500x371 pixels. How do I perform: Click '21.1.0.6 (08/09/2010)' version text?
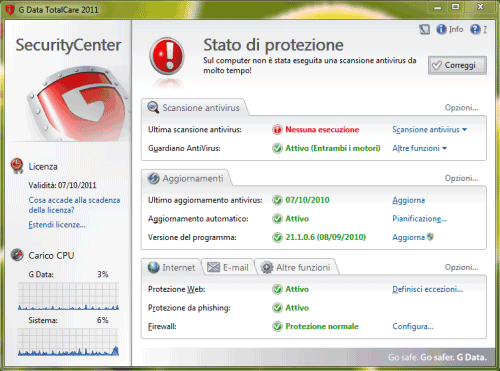[325, 237]
